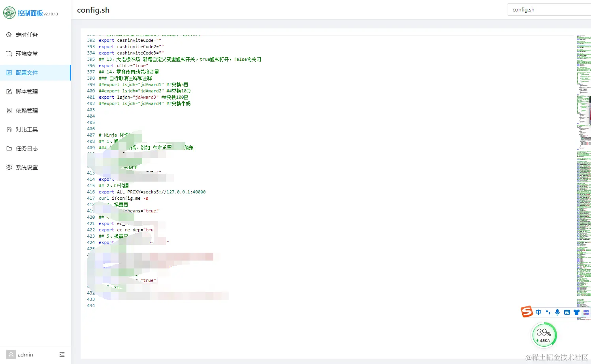Image resolution: width=591 pixels, height=364 pixels.
Task: Open the 环境变量 menu item
Action: (x=36, y=54)
